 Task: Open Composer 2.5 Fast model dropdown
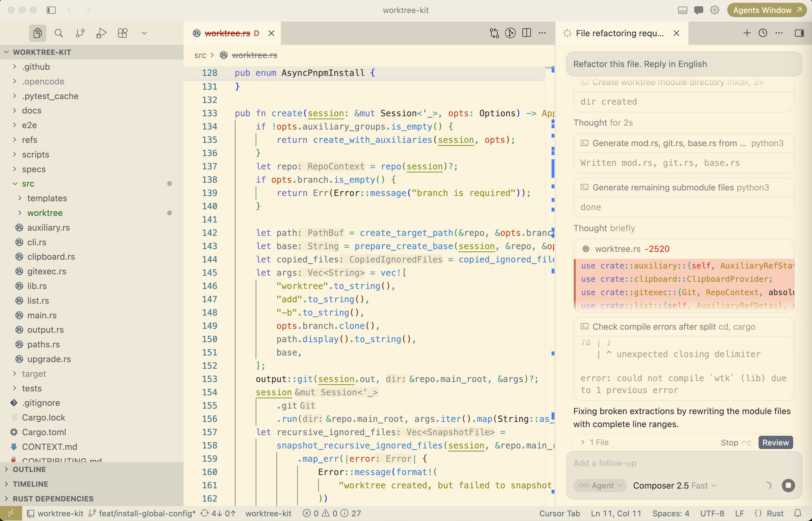[675, 486]
